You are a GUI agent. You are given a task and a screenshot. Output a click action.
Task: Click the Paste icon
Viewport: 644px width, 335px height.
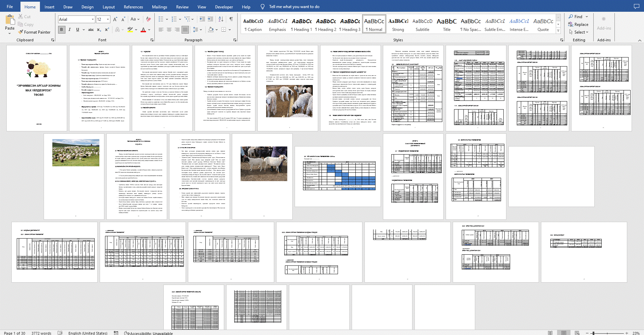coord(10,20)
